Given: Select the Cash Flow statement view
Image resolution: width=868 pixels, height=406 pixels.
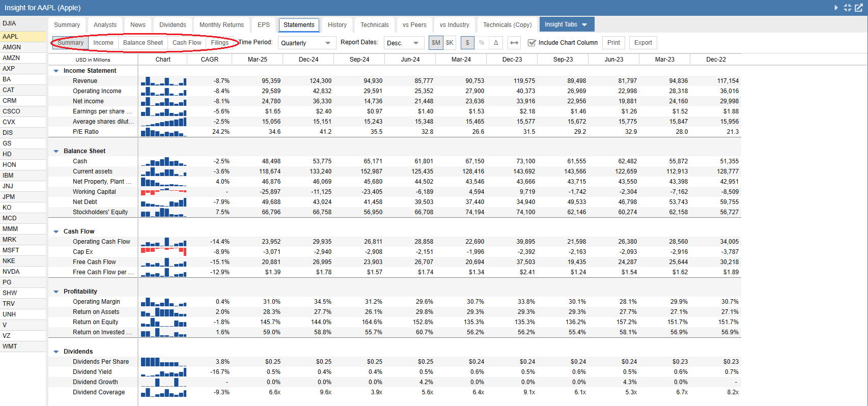Looking at the screenshot, I should [187, 43].
